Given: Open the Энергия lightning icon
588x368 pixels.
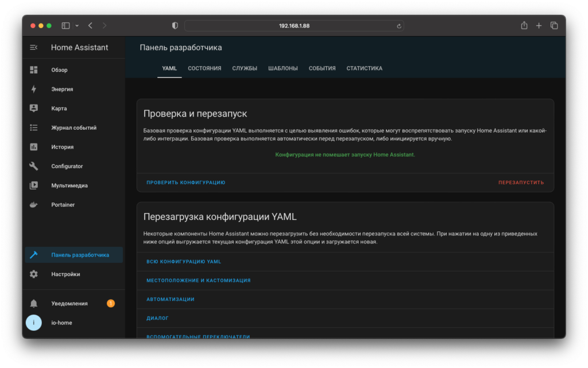Looking at the screenshot, I should click(33, 89).
